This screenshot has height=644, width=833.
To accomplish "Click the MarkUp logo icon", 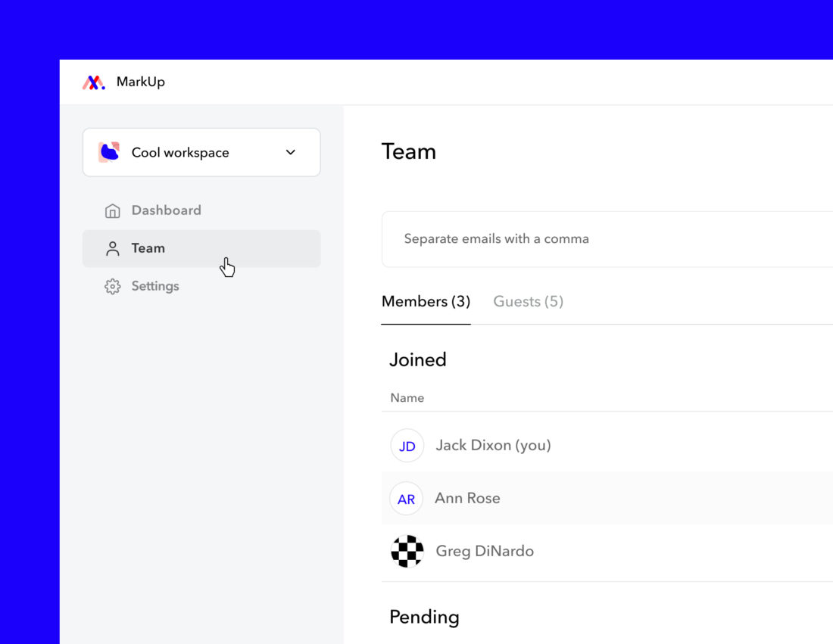I will [92, 82].
